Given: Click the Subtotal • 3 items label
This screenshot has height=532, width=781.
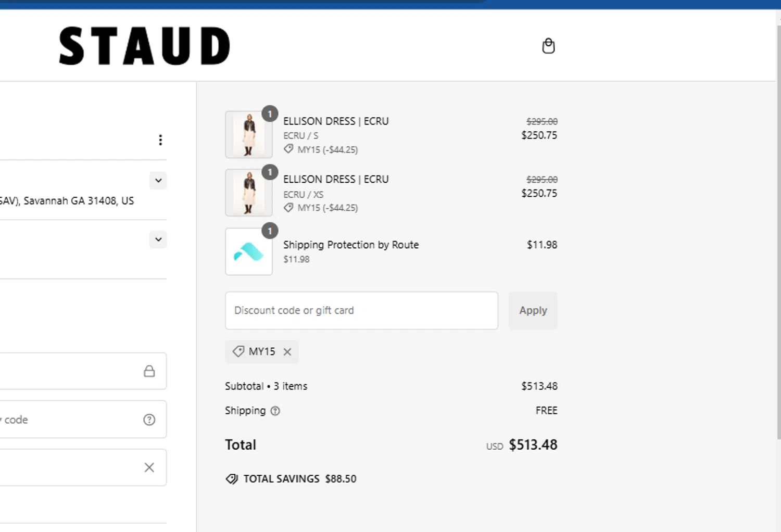Looking at the screenshot, I should pyautogui.click(x=266, y=386).
